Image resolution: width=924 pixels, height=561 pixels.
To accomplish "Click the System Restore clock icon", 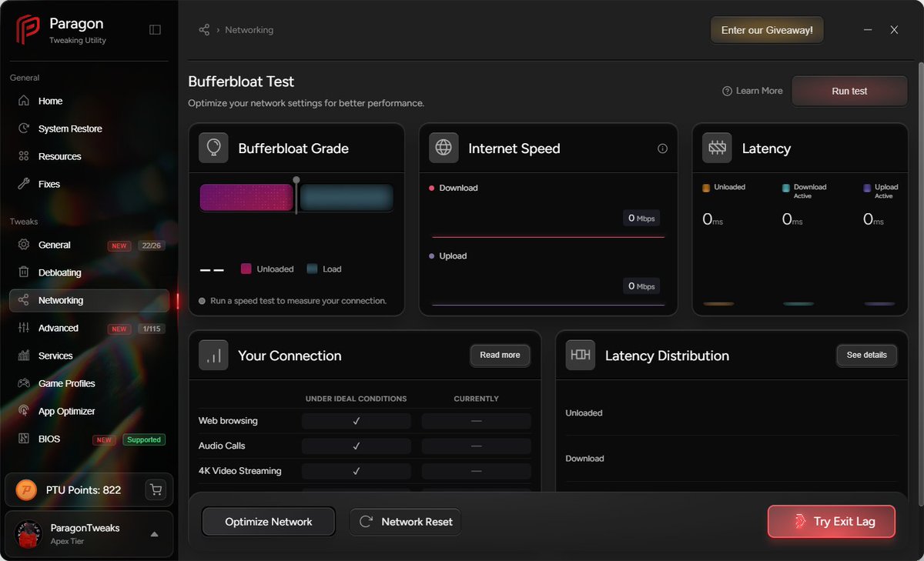I will tap(24, 129).
